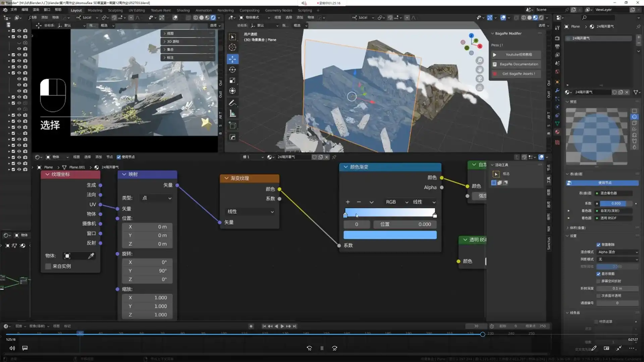Select the Measure ruler tool
This screenshot has height=362, width=644.
[232, 114]
